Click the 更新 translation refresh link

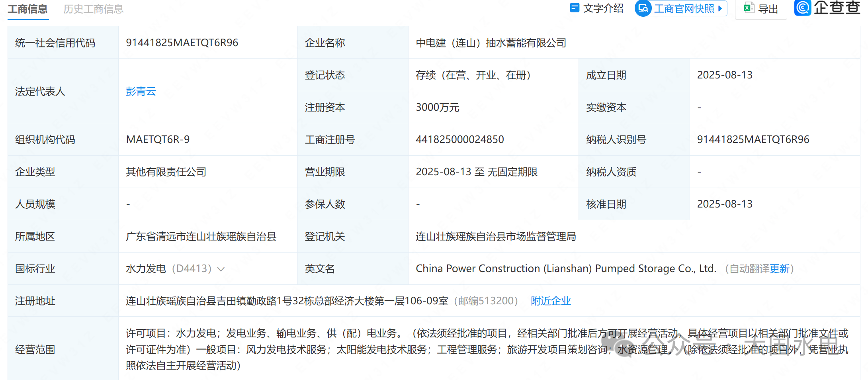point(780,268)
